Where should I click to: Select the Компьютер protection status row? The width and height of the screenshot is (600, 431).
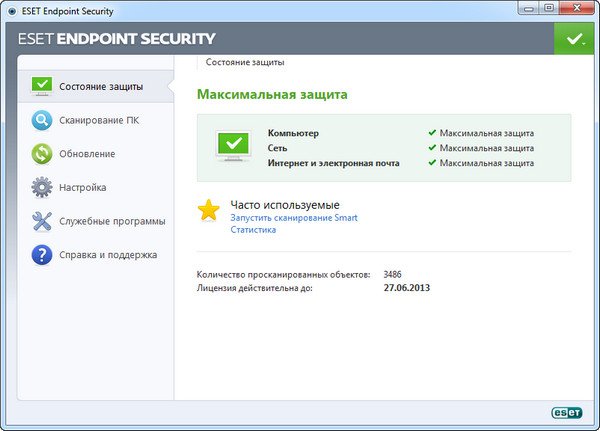tap(292, 132)
